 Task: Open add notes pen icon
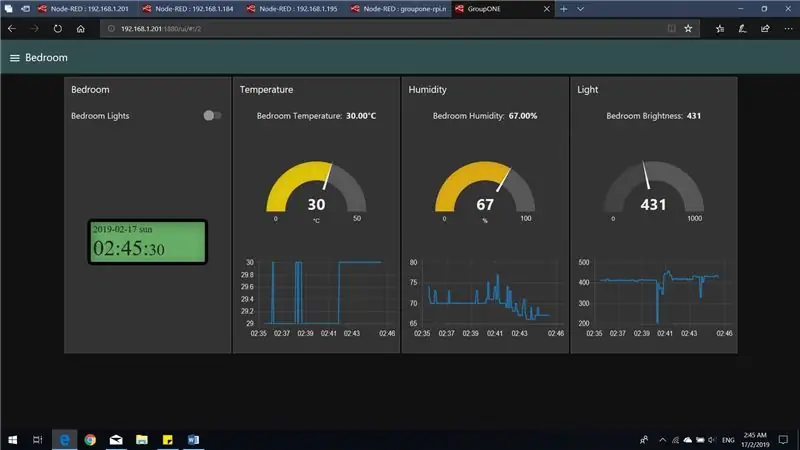coord(742,29)
